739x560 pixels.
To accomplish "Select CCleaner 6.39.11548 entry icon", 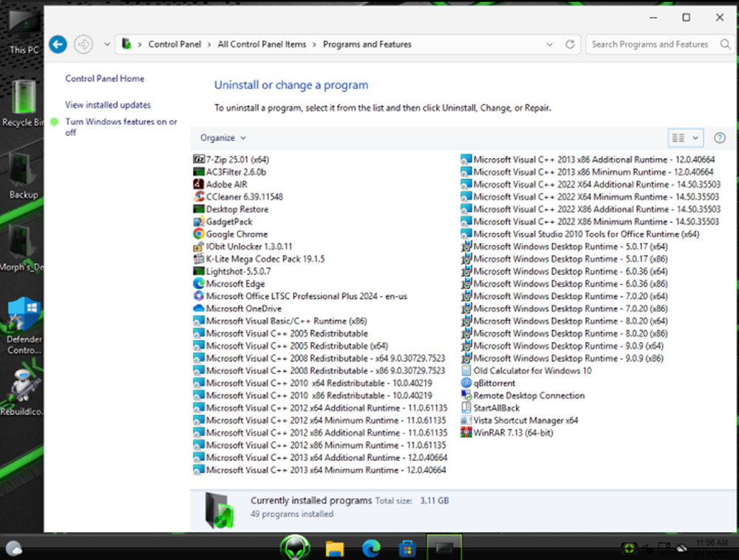I will [x=198, y=197].
